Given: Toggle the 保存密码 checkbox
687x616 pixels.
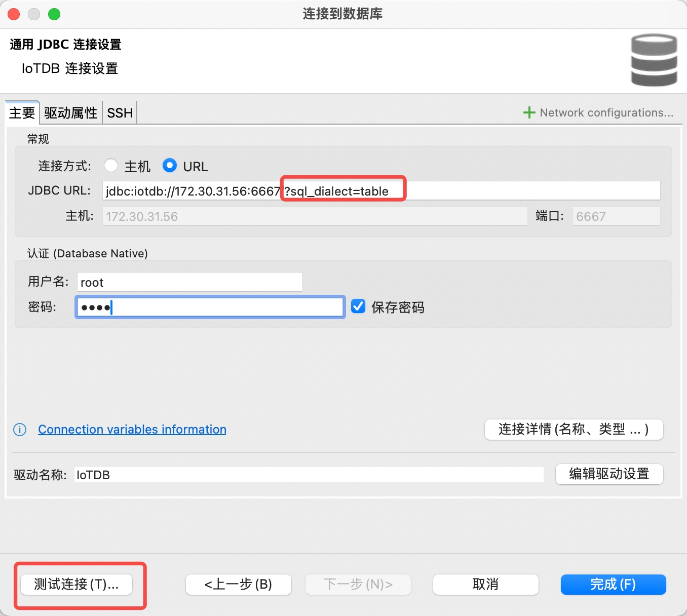Looking at the screenshot, I should pos(358,306).
